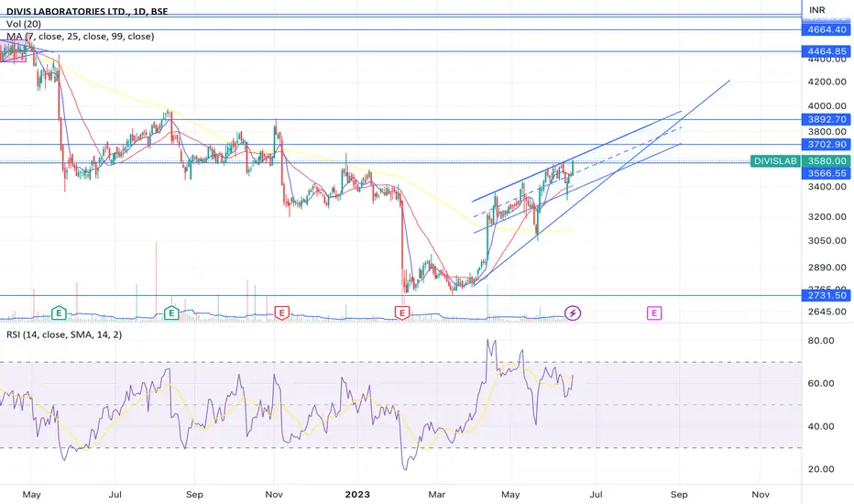Select the 3566.55 price line label
The image size is (854, 504).
point(827,173)
